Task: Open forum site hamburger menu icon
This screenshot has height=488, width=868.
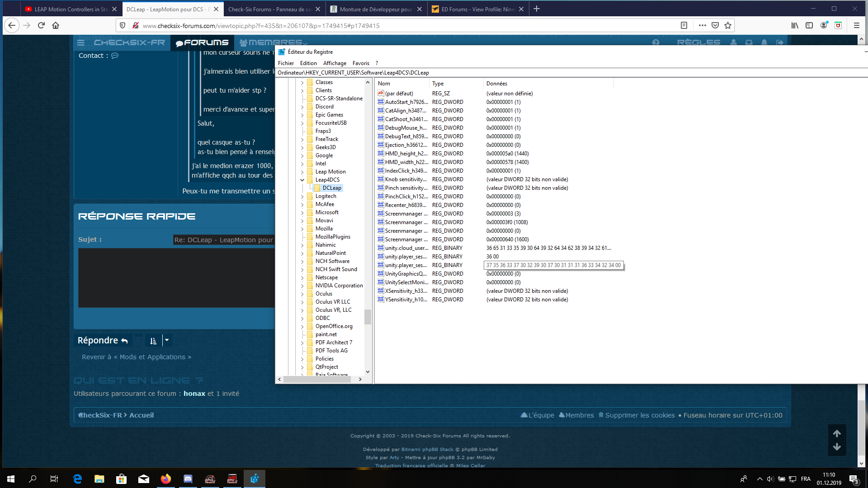Action: coord(81,42)
